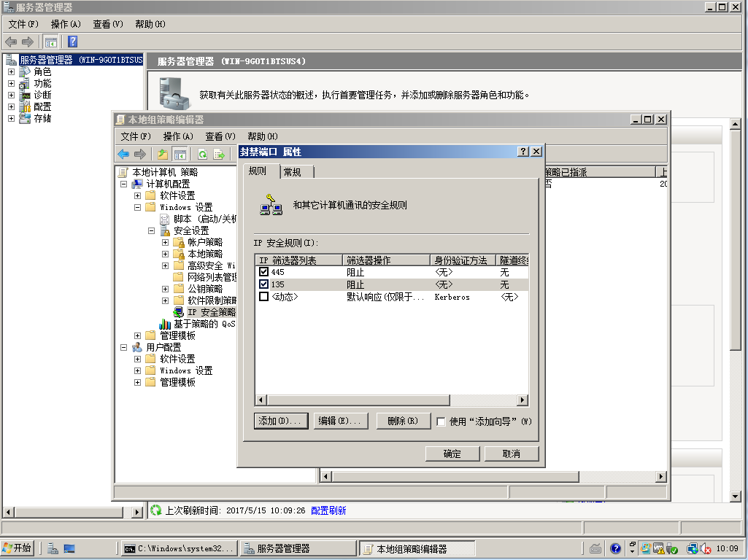Click the blue back arrow in policy editor
This screenshot has width=748, height=560.
click(123, 154)
